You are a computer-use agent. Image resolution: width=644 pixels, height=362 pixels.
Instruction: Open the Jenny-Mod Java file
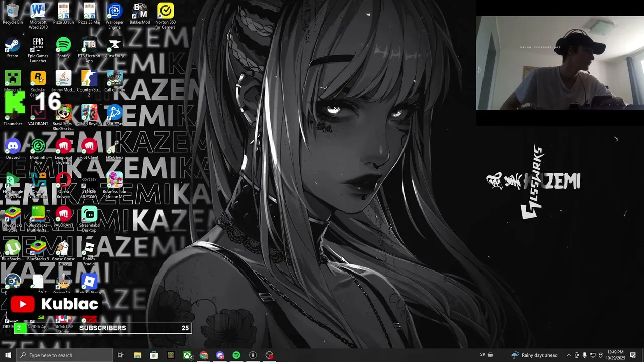(x=63, y=81)
